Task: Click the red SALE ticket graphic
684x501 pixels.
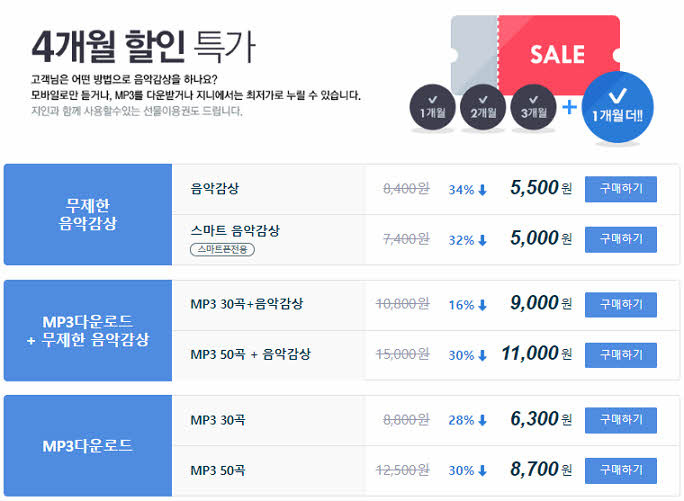Action: (x=557, y=55)
